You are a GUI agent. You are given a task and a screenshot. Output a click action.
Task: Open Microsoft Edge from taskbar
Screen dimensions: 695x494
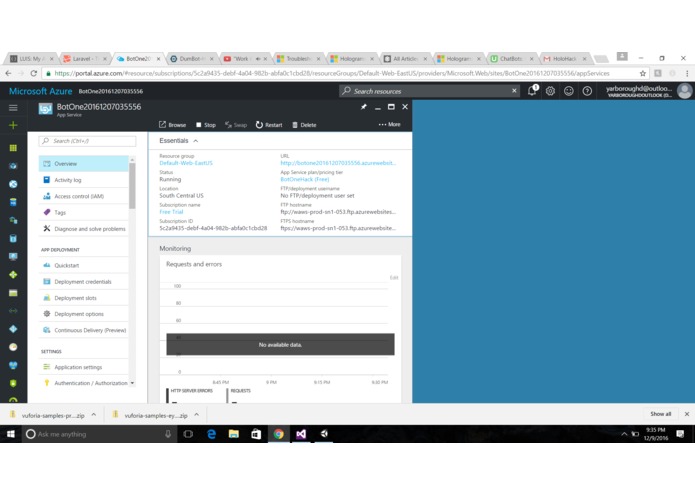click(211, 434)
